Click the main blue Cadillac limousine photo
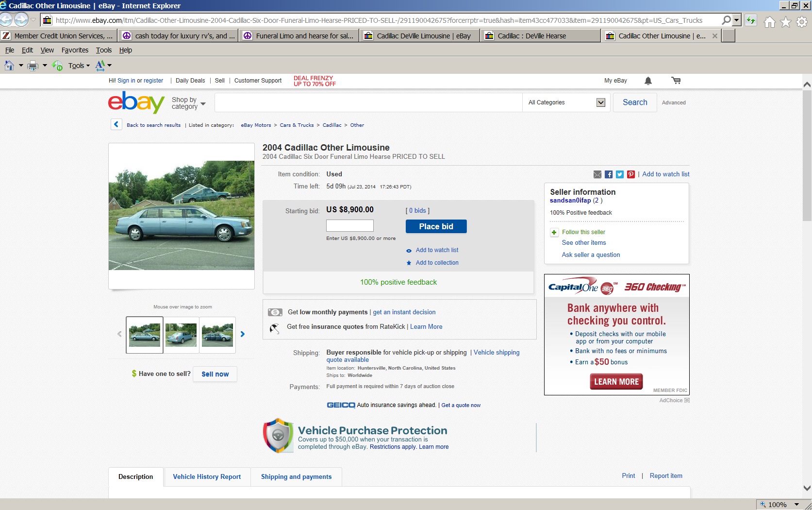 click(182, 215)
